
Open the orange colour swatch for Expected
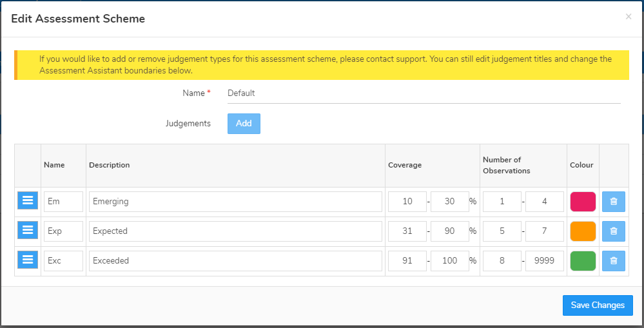click(x=583, y=231)
